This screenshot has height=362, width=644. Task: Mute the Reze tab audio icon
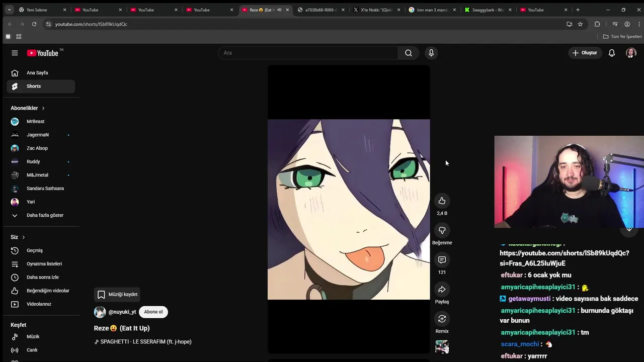click(x=279, y=10)
